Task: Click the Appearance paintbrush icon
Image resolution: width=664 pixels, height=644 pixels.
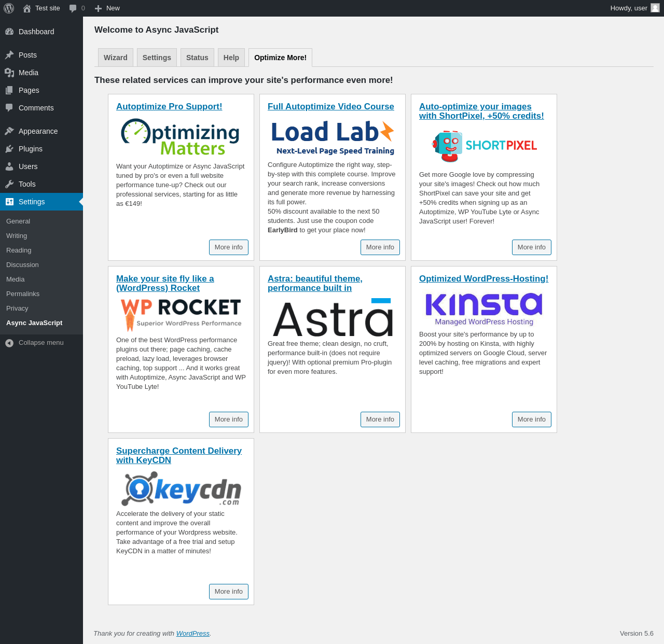Action: 9,131
